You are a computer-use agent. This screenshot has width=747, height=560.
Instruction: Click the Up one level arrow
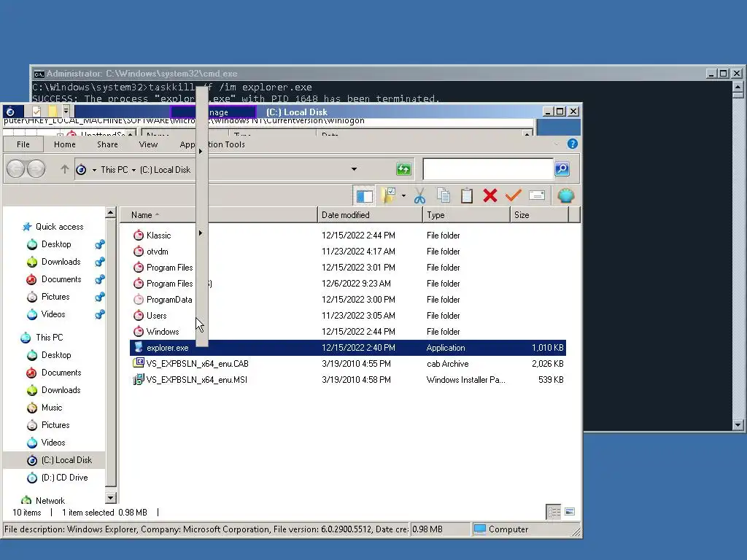(x=64, y=169)
